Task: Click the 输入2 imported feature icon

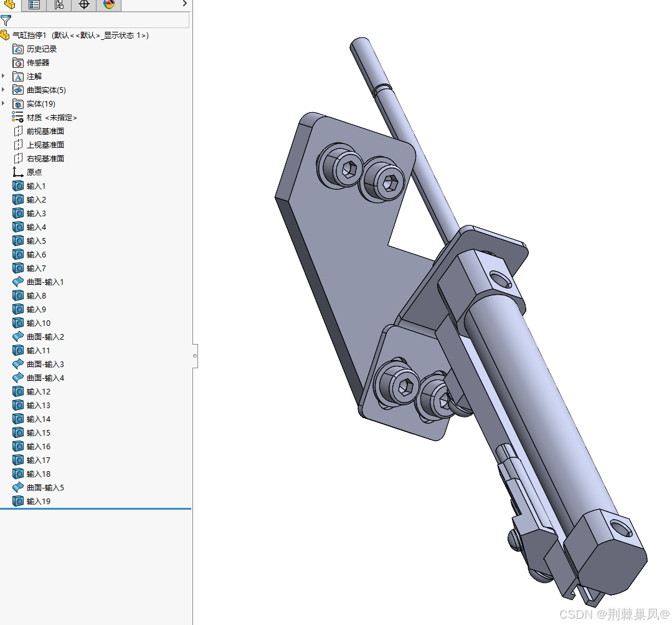Action: (18, 200)
